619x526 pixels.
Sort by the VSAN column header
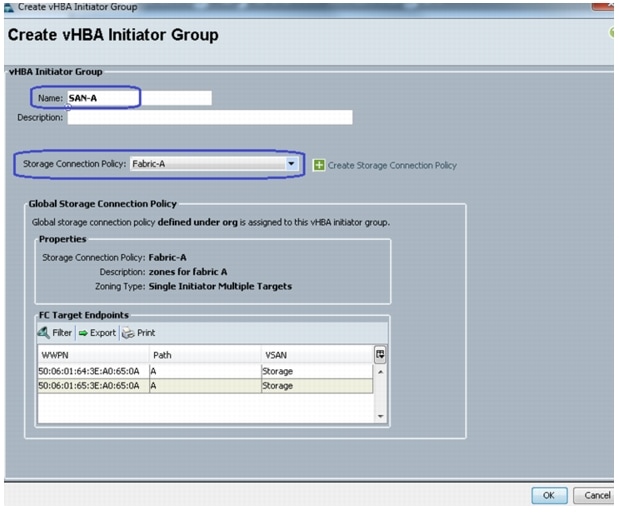click(x=317, y=355)
